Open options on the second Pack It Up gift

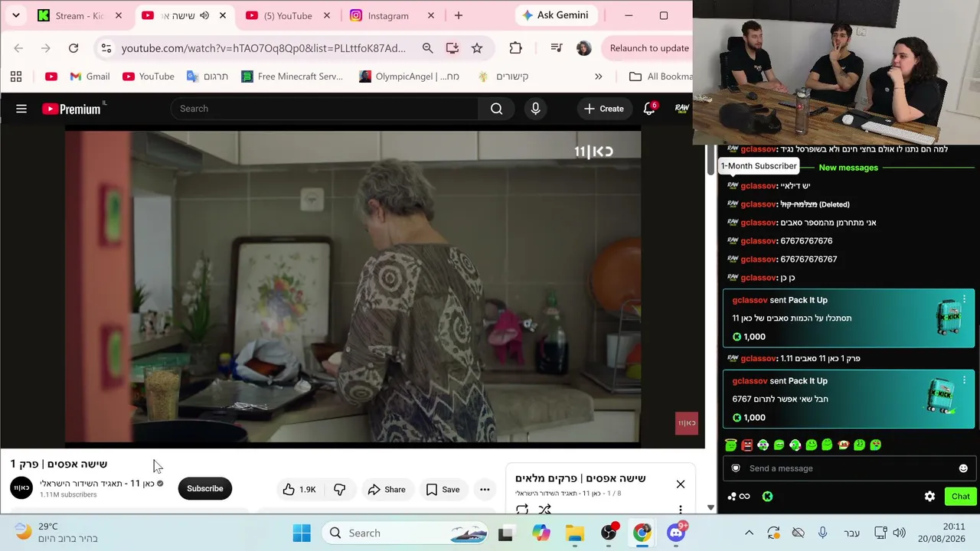tap(964, 380)
